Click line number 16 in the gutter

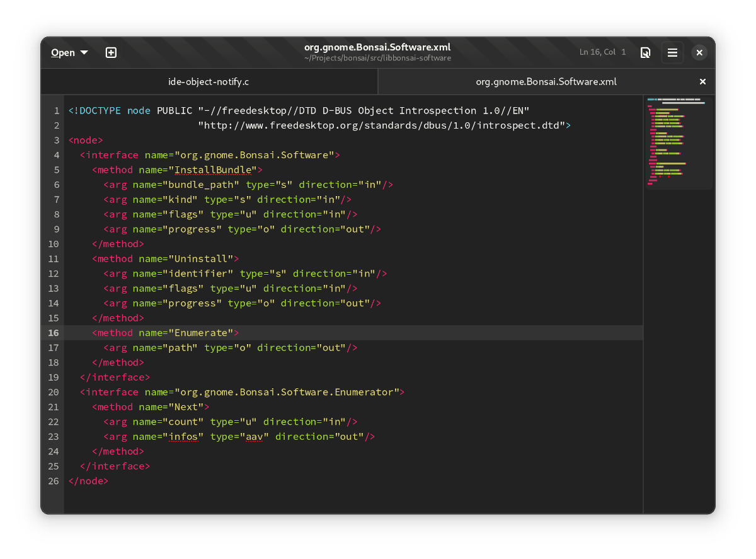[x=53, y=333]
